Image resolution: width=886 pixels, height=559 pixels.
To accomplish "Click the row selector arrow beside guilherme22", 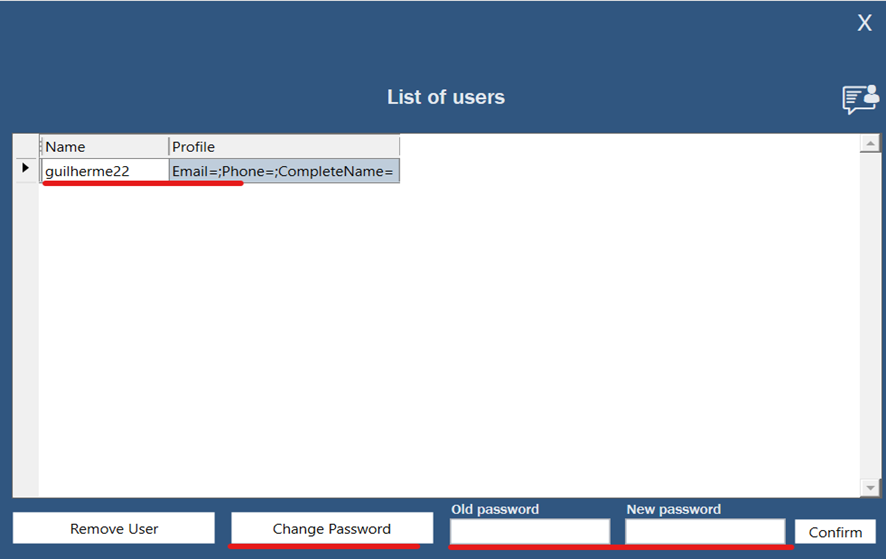I will 26,169.
